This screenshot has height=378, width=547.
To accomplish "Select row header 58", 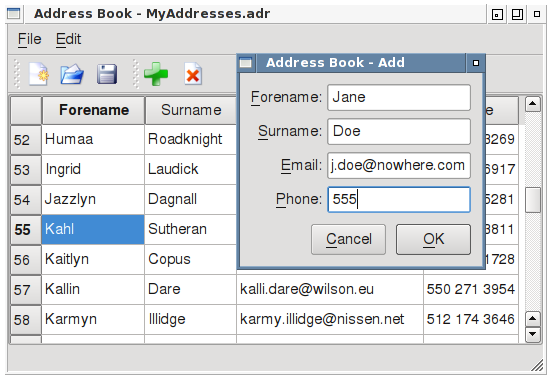I will coord(26,320).
